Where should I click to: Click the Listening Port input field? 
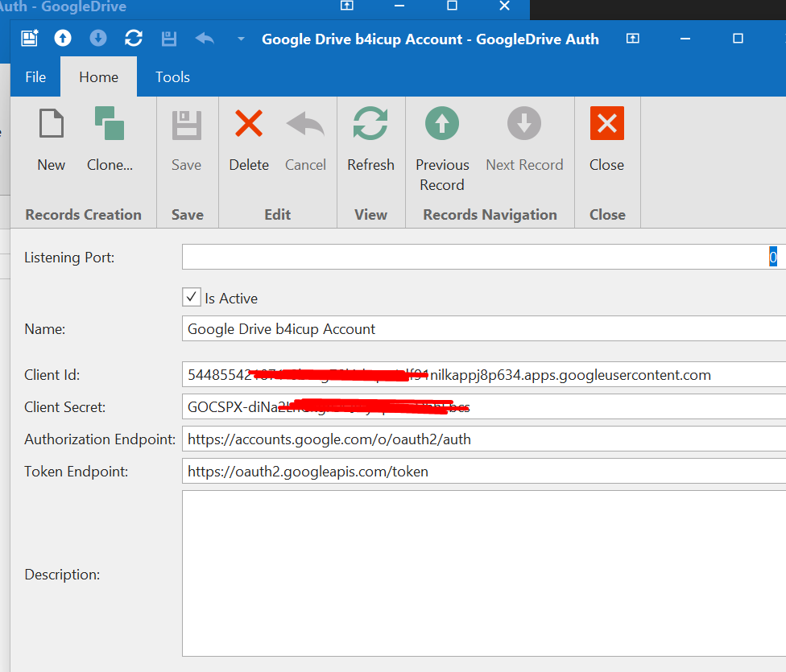[x=484, y=257]
